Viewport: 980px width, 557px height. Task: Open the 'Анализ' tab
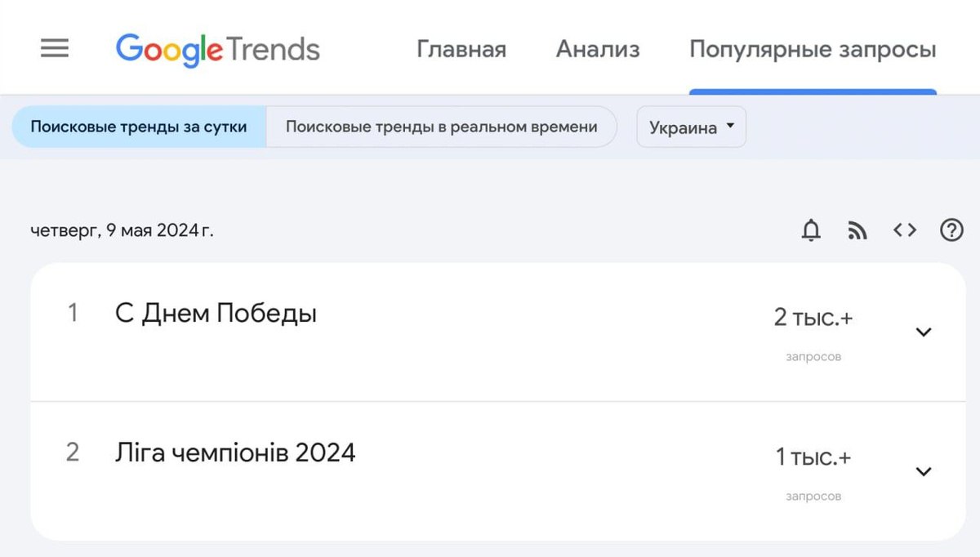[x=598, y=50]
